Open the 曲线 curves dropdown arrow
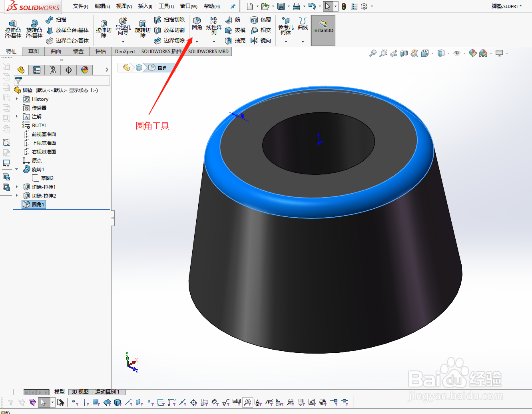Viewport: 532px width, 414px height. (x=303, y=42)
